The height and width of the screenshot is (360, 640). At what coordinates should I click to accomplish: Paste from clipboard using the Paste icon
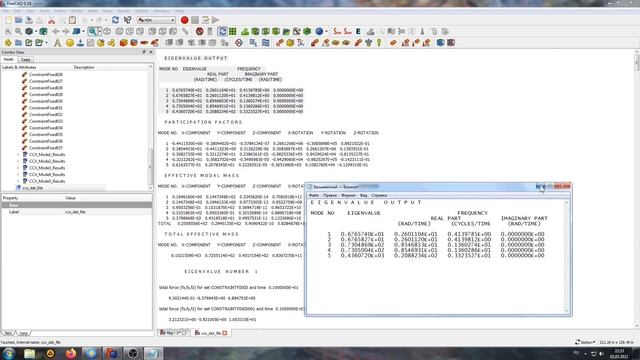72,20
